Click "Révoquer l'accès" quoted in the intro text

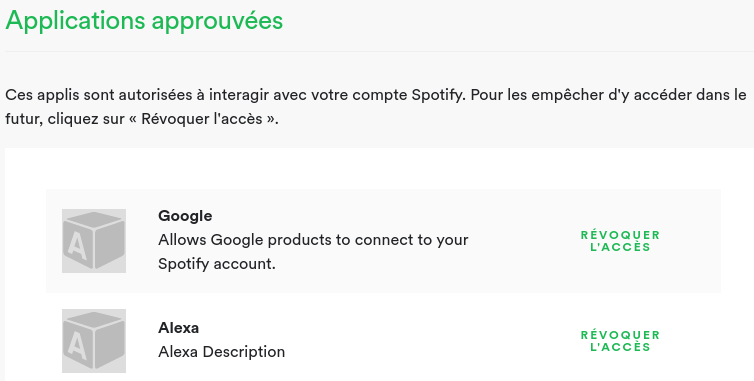coord(202,119)
